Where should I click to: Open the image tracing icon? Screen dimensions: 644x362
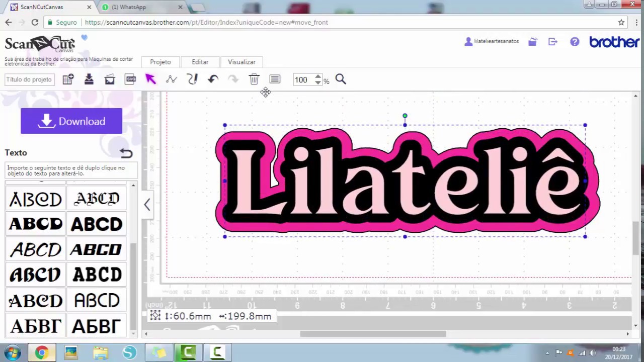pyautogui.click(x=110, y=79)
